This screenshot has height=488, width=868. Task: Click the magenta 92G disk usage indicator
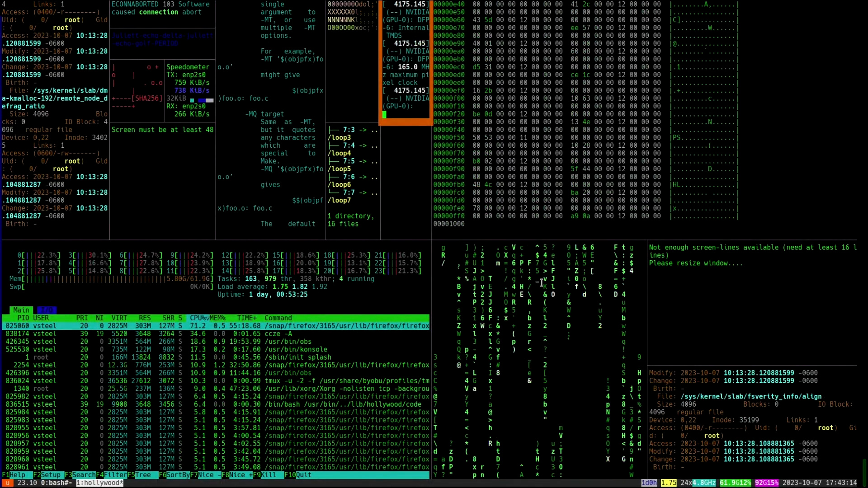point(767,483)
